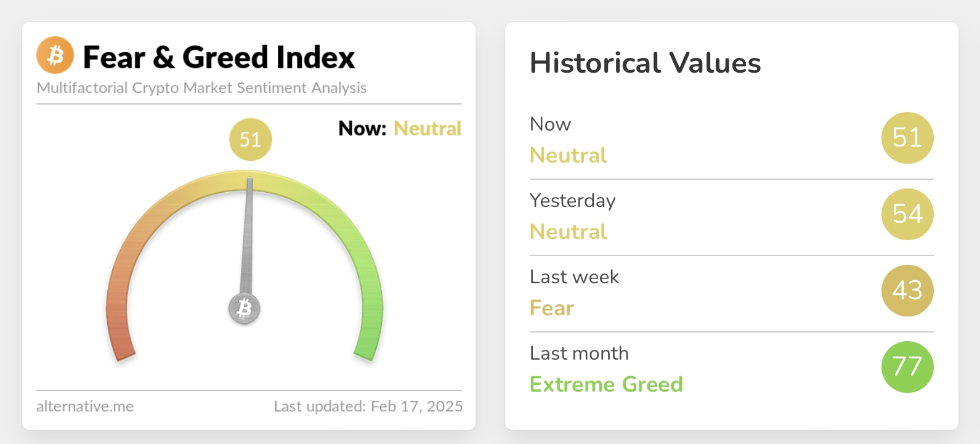Click the Extreme Greed label
Image resolution: width=980 pixels, height=444 pixels.
click(606, 384)
